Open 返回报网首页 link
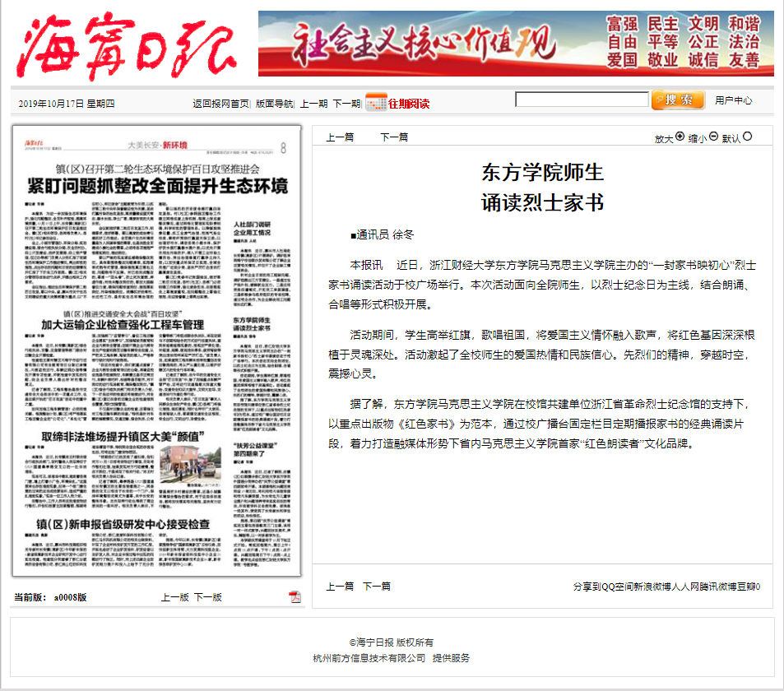The width and height of the screenshot is (784, 691). pos(220,104)
